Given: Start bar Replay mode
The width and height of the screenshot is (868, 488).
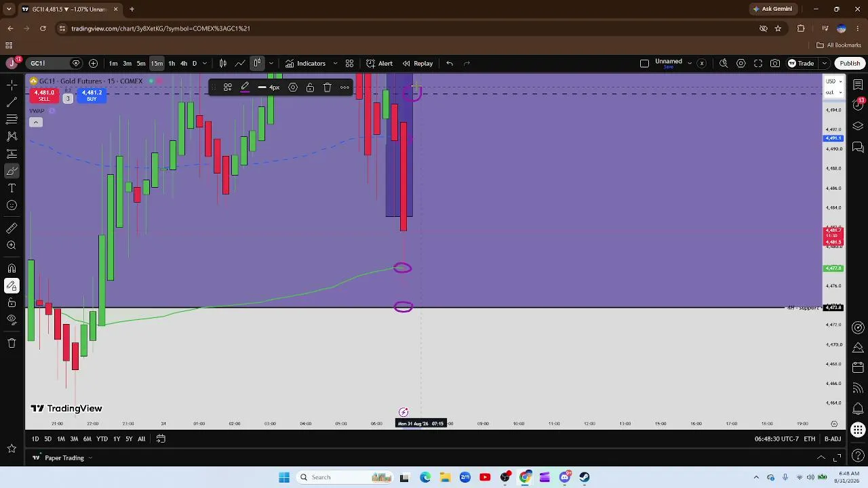Looking at the screenshot, I should [x=417, y=63].
